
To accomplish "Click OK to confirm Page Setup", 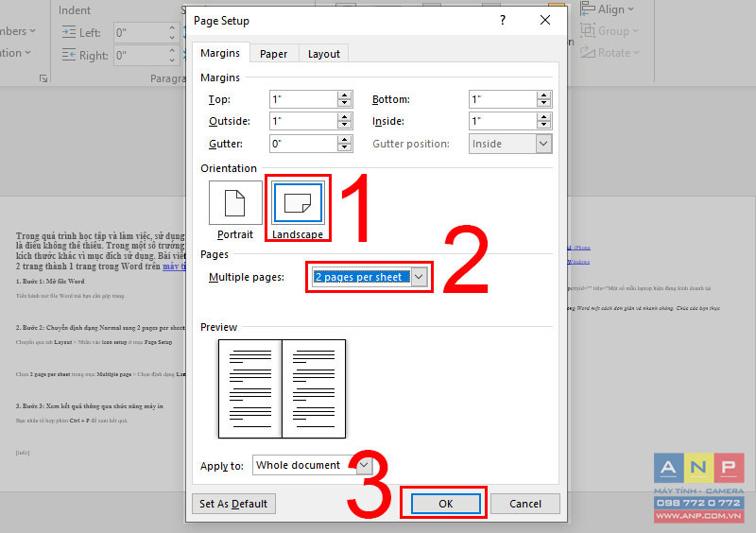I will click(445, 504).
